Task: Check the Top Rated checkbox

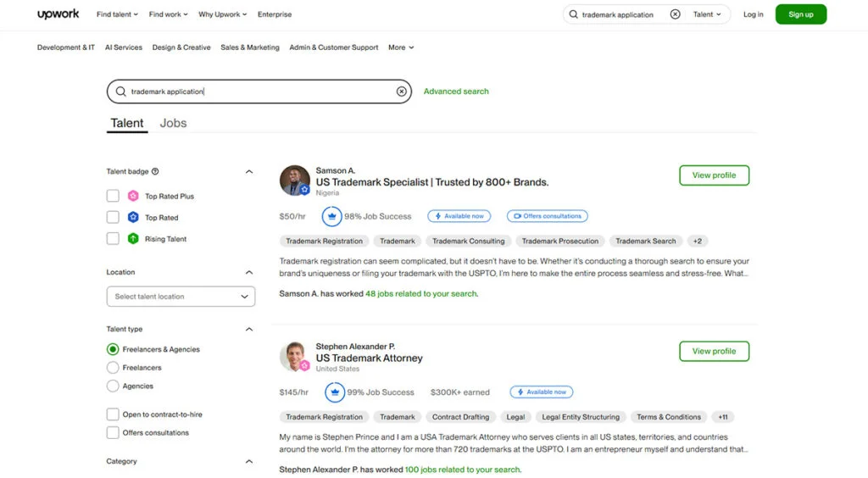Action: click(113, 218)
